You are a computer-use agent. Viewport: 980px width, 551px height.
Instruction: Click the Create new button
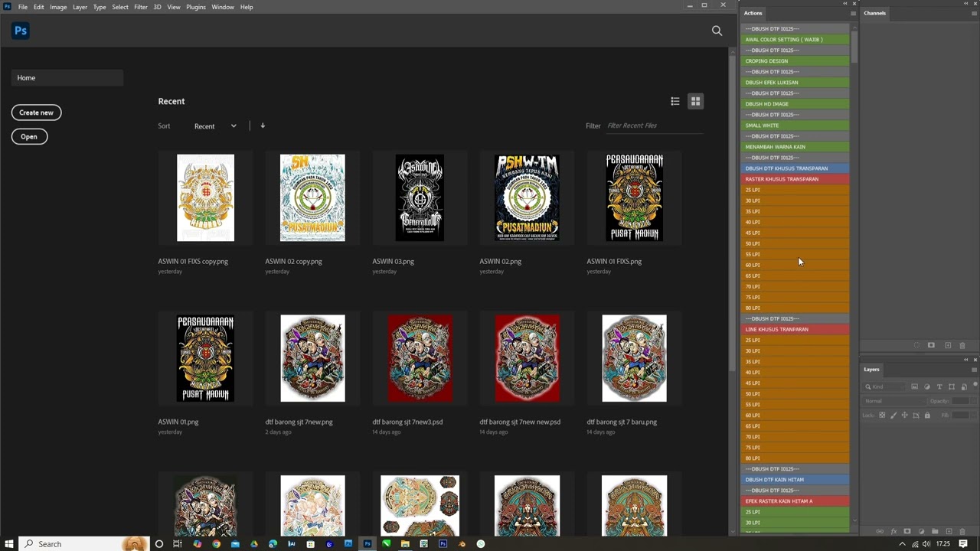[x=36, y=112]
